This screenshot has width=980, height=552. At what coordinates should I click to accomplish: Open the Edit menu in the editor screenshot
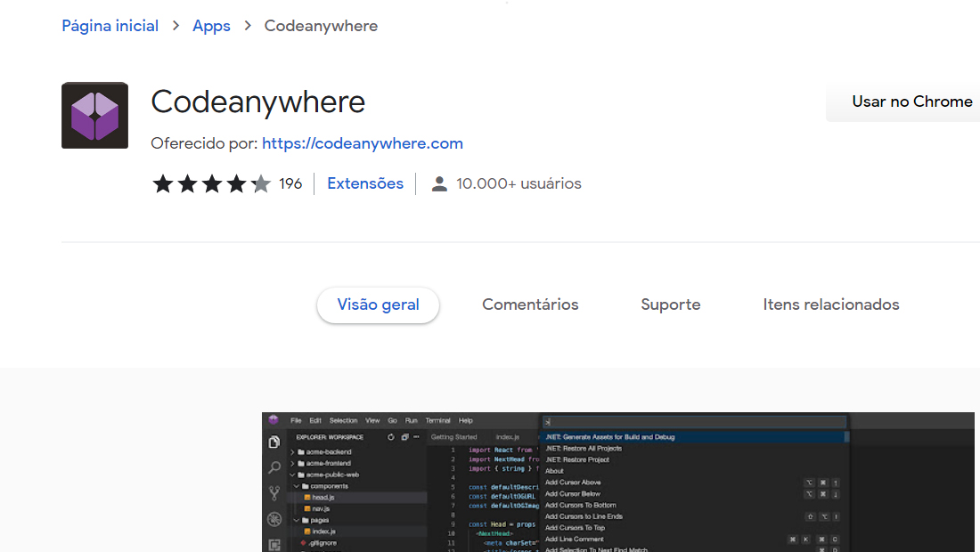(x=315, y=421)
